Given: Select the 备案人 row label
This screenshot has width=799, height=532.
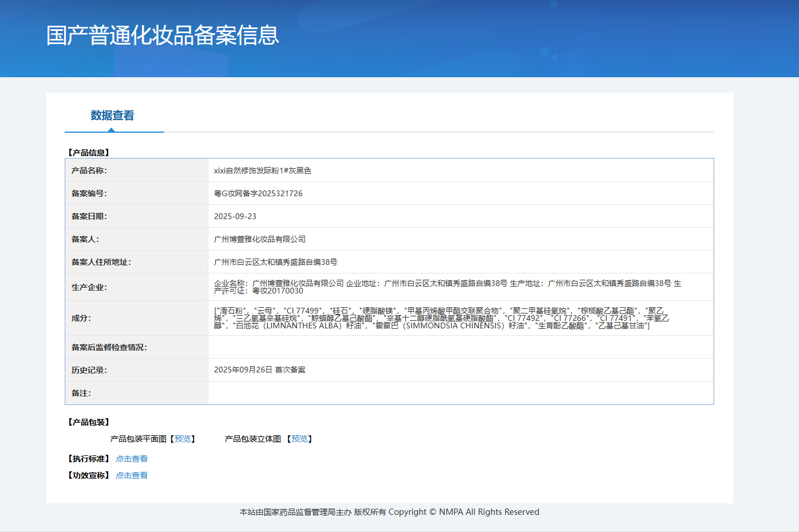Looking at the screenshot, I should coord(85,239).
